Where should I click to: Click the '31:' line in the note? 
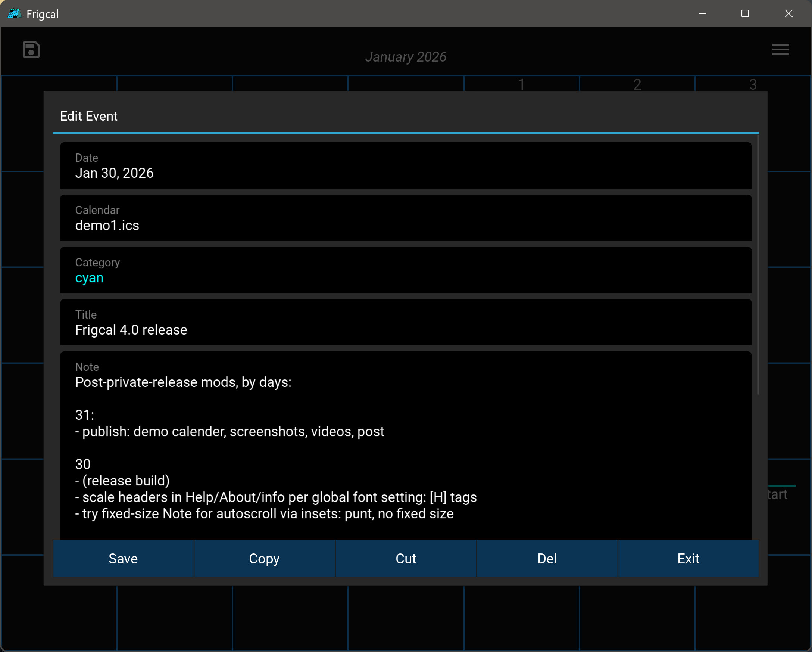click(x=85, y=415)
